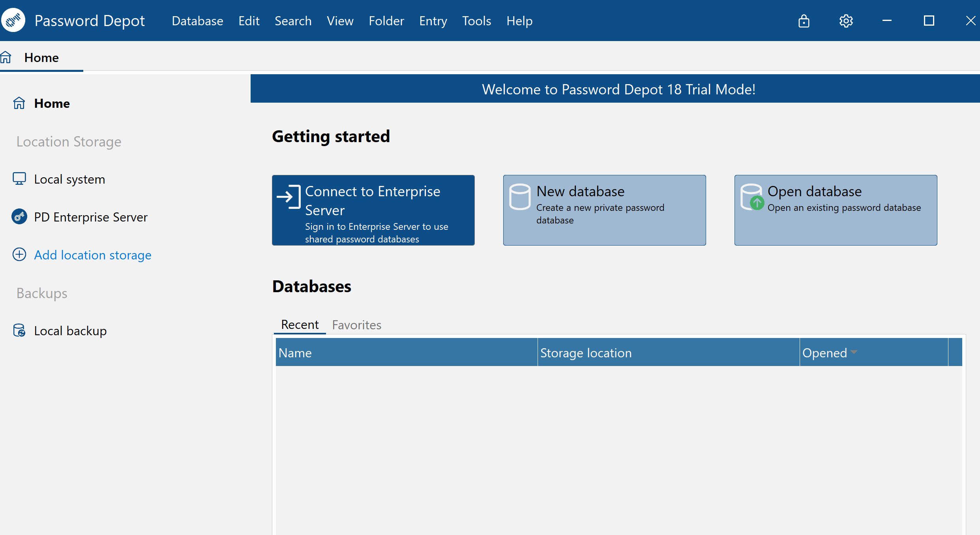Image resolution: width=980 pixels, height=535 pixels.
Task: Sort by the Opened column header
Action: [874, 352]
